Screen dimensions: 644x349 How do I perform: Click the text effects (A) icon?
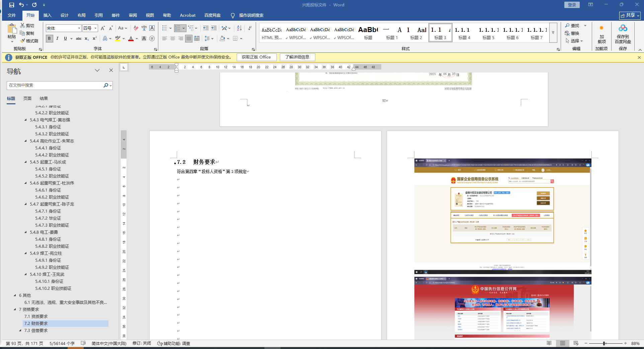coord(105,38)
